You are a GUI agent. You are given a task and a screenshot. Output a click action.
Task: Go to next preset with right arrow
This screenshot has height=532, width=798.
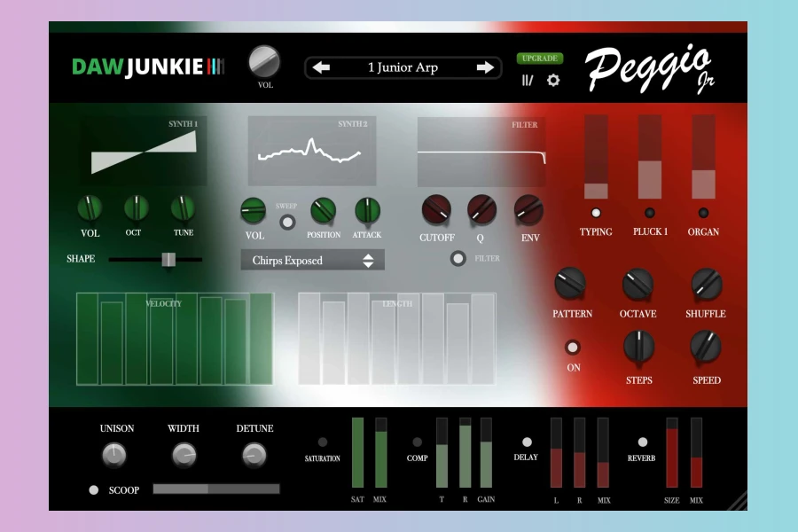coord(485,67)
